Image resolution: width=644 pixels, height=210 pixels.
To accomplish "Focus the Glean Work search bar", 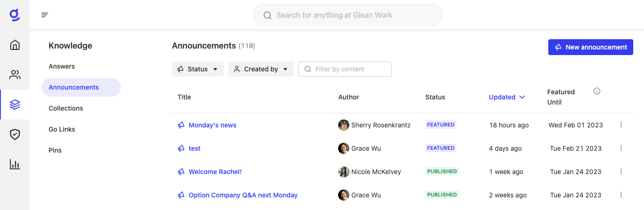I will pyautogui.click(x=347, y=15).
